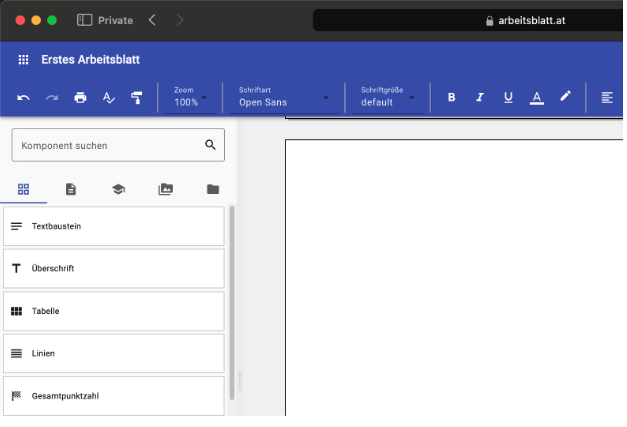This screenshot has height=427, width=627.
Task: Click the text align left icon
Action: tap(606, 97)
